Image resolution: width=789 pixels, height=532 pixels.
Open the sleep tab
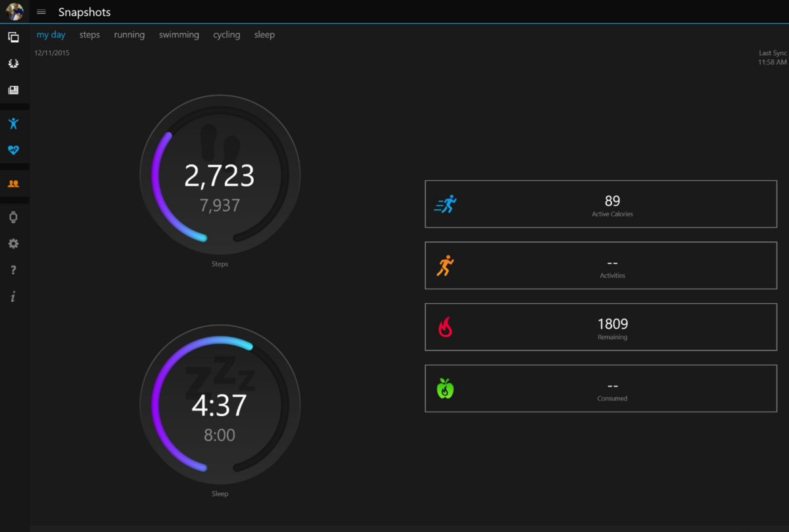click(264, 35)
